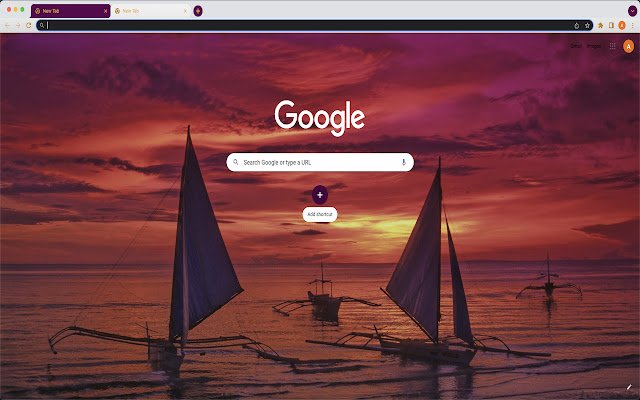Open the Images link
The height and width of the screenshot is (400, 640).
tap(594, 46)
